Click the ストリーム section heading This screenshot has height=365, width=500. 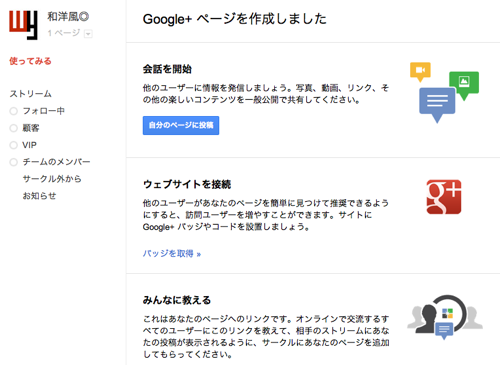(x=30, y=94)
